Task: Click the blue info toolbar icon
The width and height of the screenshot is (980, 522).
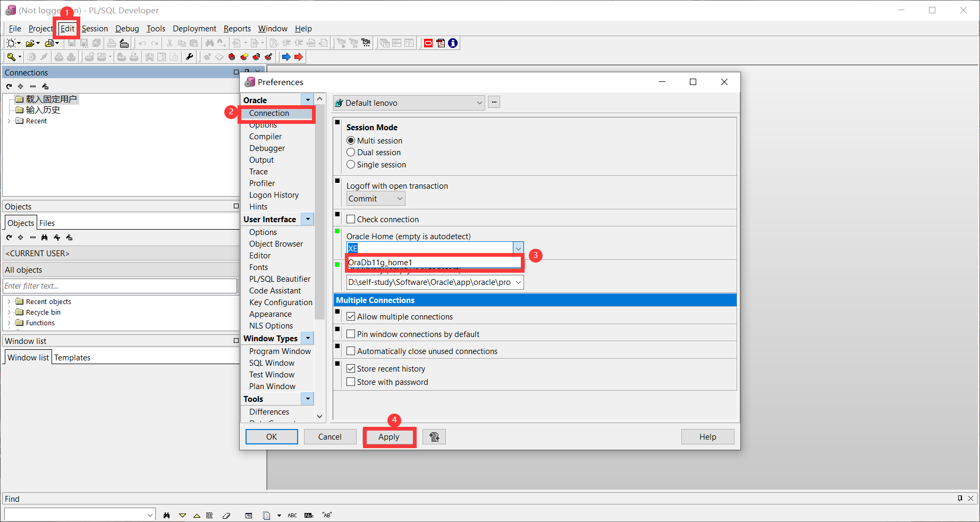Action: click(453, 43)
